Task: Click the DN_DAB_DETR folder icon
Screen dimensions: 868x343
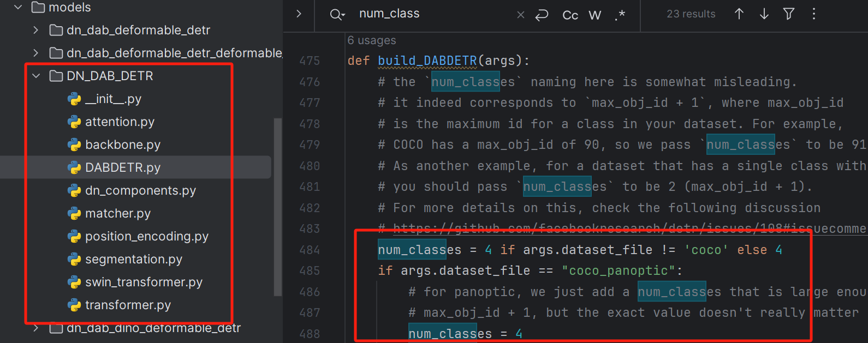Action: click(56, 76)
